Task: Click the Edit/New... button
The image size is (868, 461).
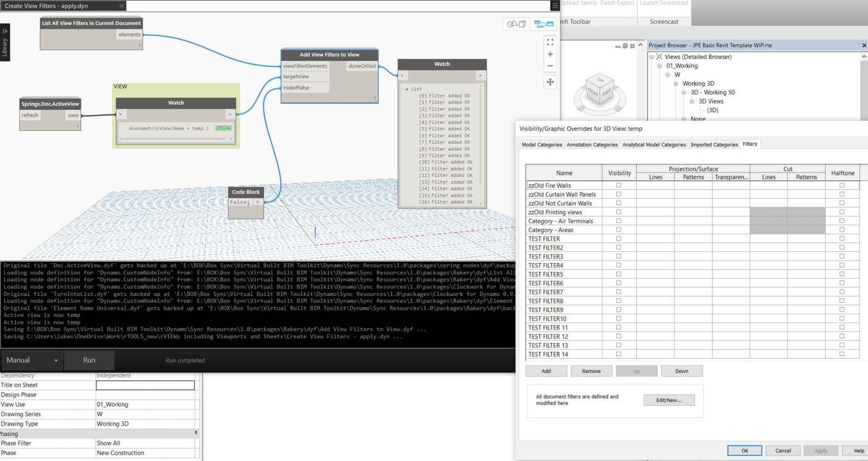Action: 669,400
